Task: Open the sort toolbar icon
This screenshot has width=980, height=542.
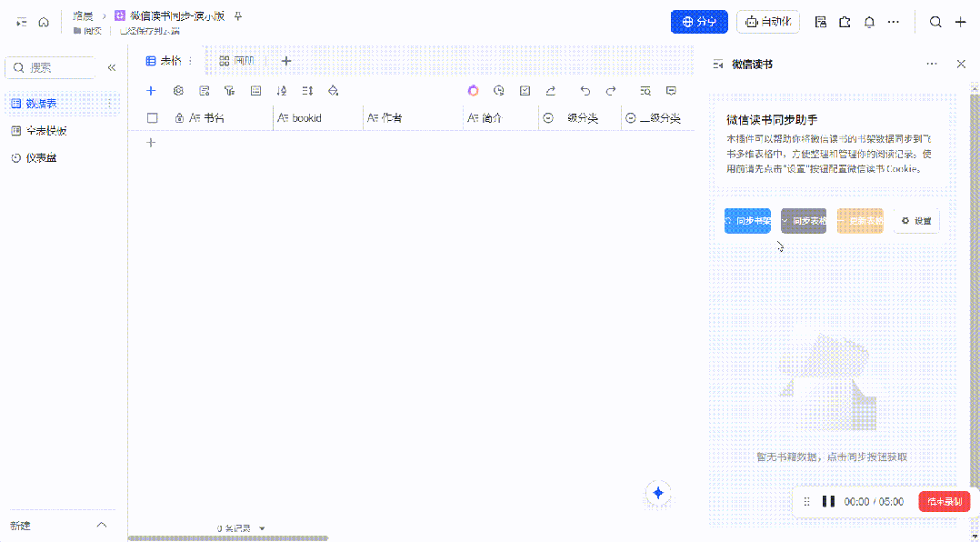Action: click(x=281, y=91)
